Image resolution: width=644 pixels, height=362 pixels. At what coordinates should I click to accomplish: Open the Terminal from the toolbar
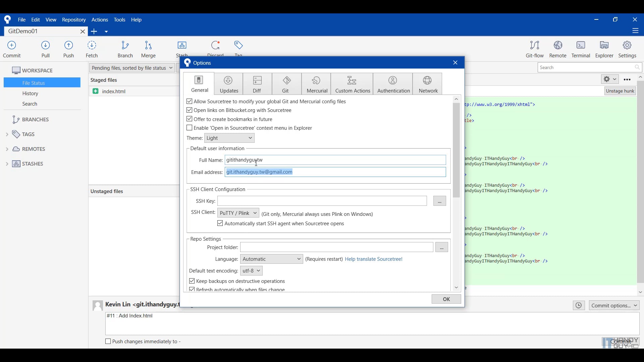pyautogui.click(x=581, y=49)
